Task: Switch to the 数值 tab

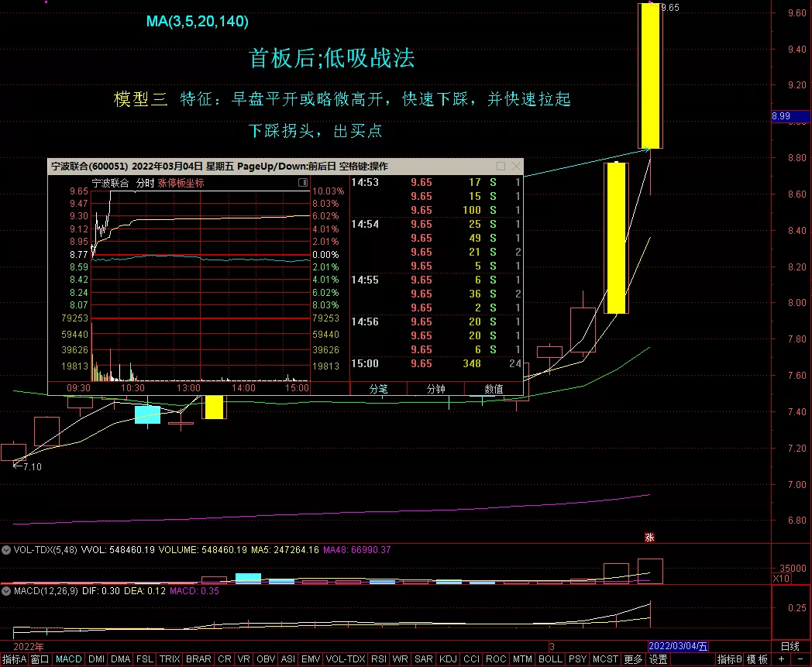Action: click(494, 389)
